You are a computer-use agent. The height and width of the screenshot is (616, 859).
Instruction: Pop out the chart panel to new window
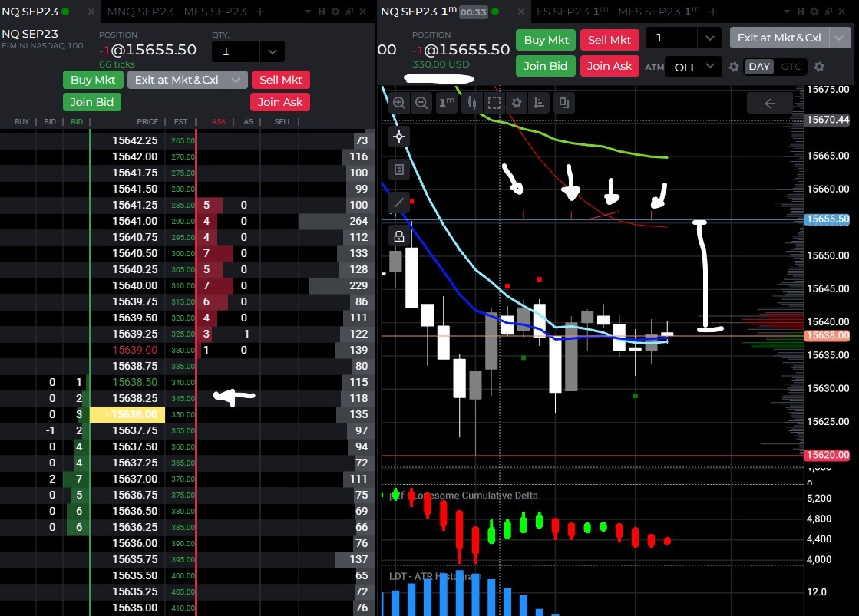828,12
